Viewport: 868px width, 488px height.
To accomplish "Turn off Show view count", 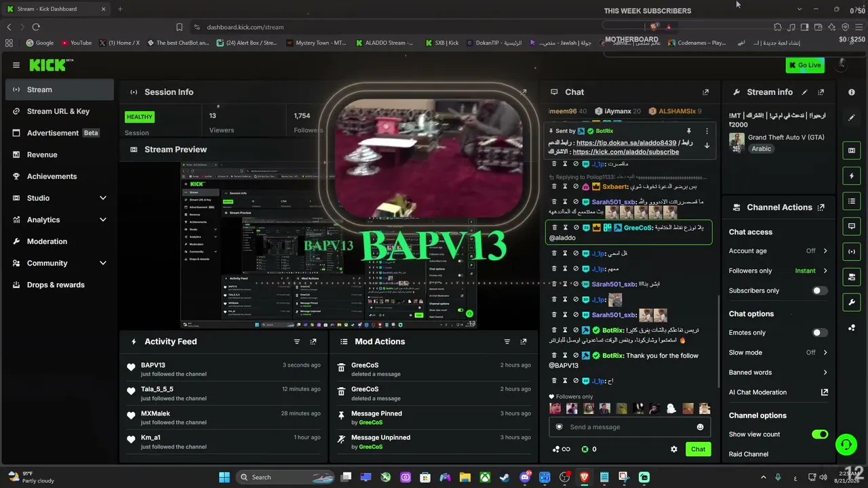I will pos(820,434).
